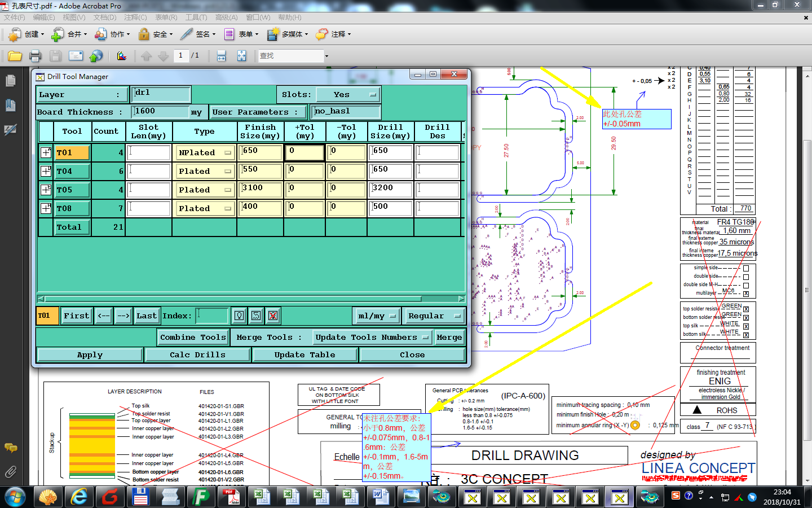The height and width of the screenshot is (508, 812).
Task: Toggle the plus box for tool T05
Action: tap(46, 190)
